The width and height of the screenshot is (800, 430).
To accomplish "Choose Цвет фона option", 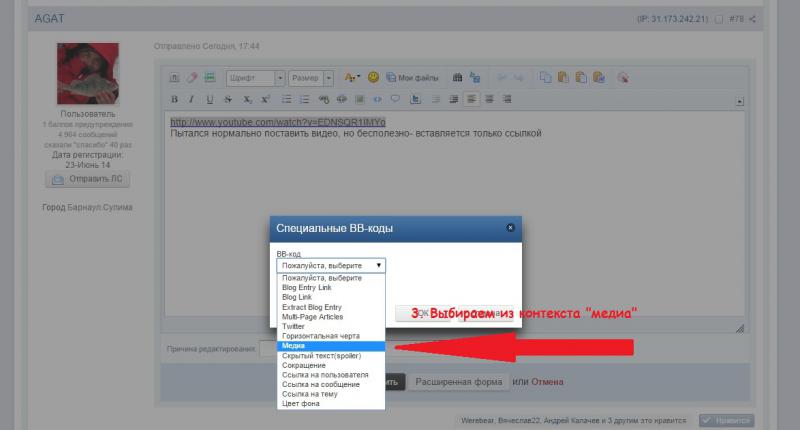I will click(x=331, y=403).
